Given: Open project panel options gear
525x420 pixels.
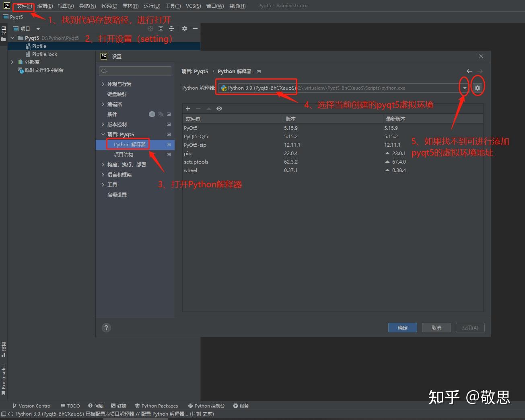Looking at the screenshot, I should tap(185, 29).
